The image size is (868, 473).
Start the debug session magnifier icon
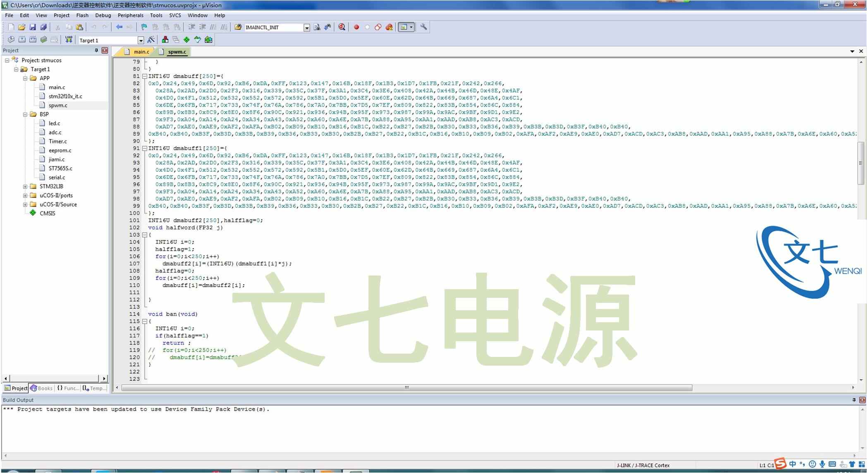click(342, 27)
